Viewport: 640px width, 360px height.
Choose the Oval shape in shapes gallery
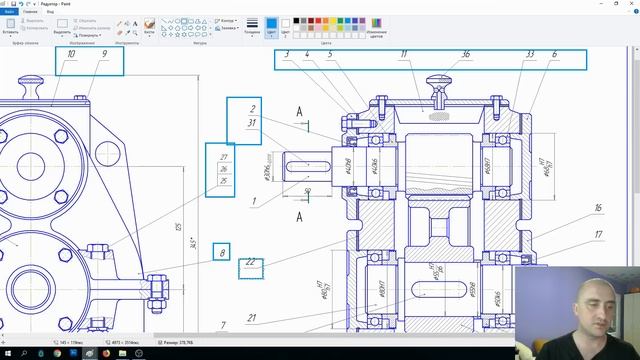coord(177,21)
